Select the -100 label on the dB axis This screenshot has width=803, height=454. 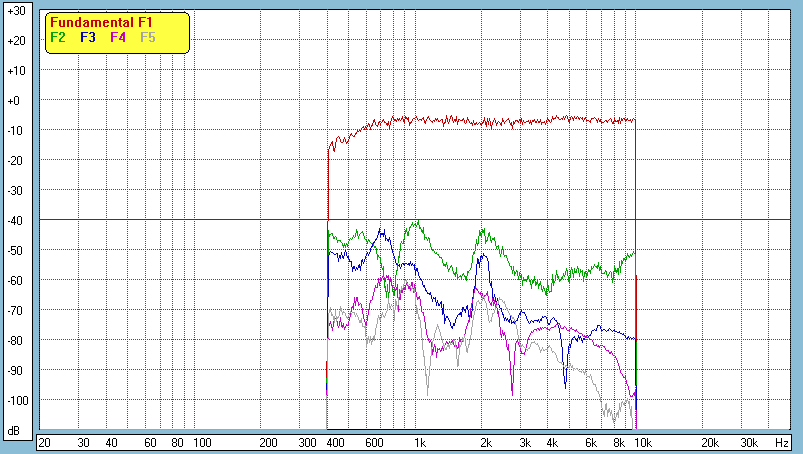pos(15,400)
